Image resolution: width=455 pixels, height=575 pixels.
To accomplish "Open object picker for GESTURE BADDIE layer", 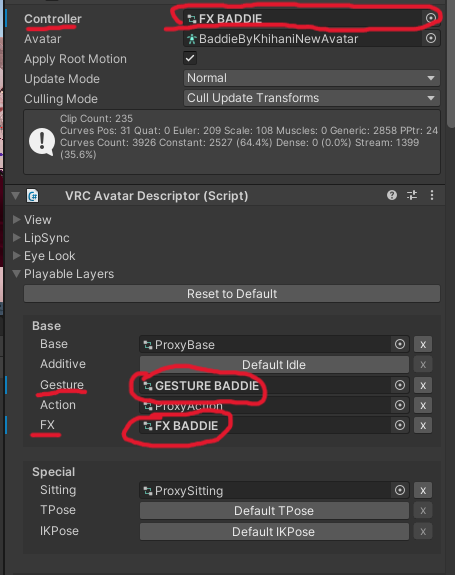I will (400, 385).
